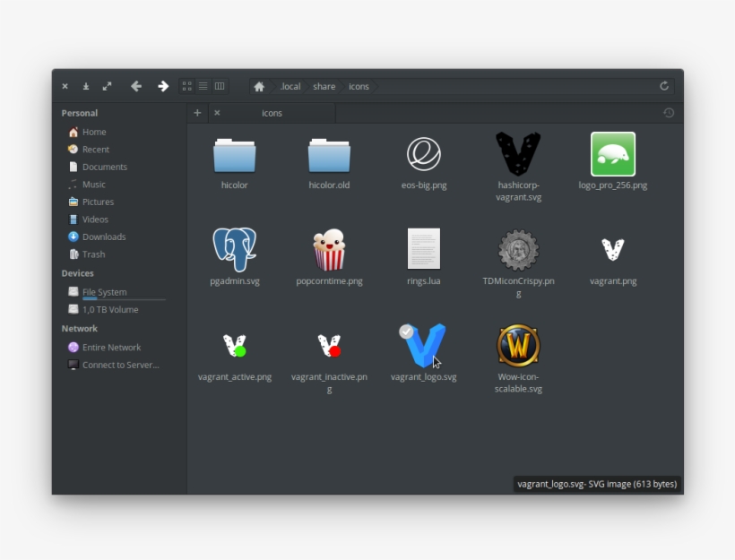
Task: Open the 1,0 TB Volume device
Action: (109, 310)
